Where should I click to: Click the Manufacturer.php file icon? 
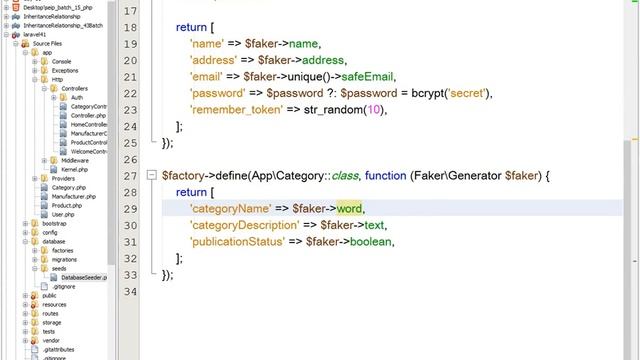tap(44, 196)
